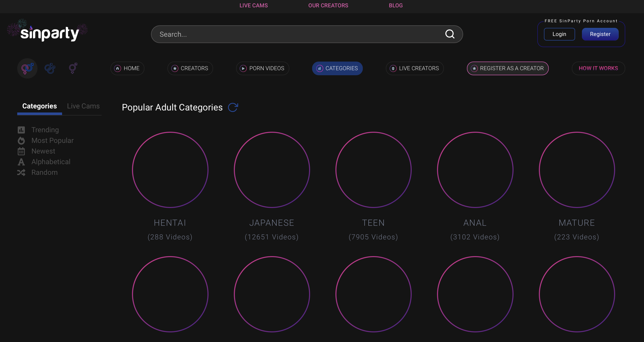Open the Home navigation item
The height and width of the screenshot is (342, 644).
click(x=127, y=68)
